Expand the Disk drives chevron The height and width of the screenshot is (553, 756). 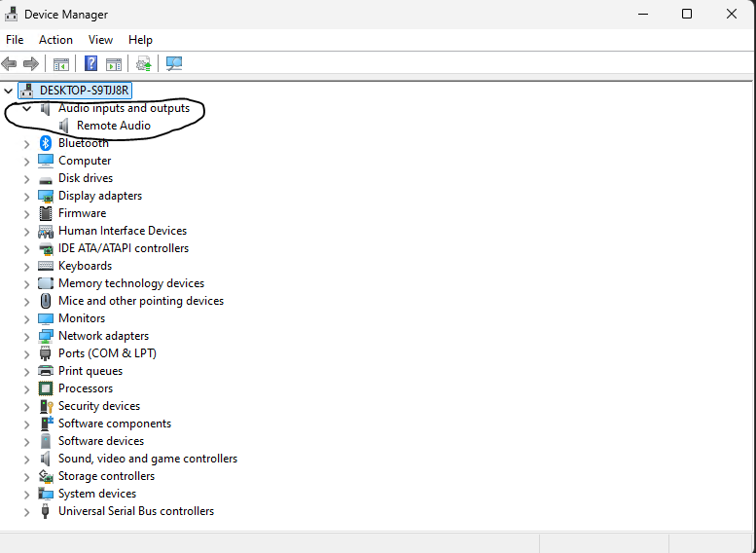tap(26, 179)
